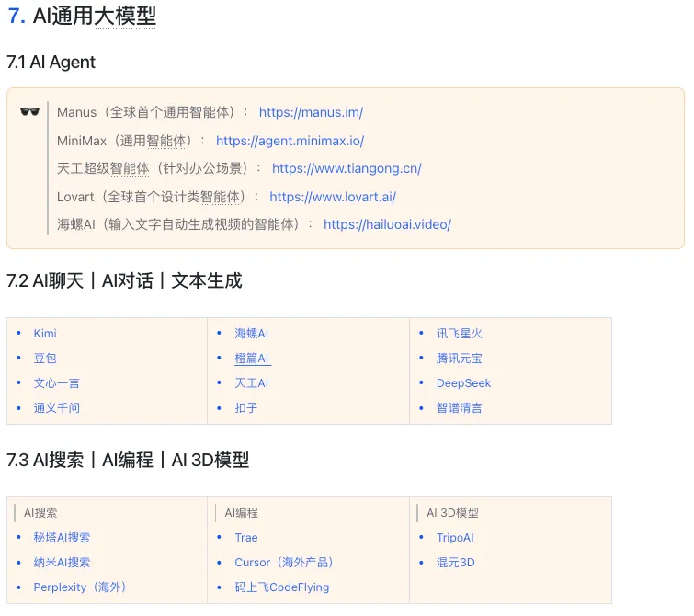This screenshot has height=616, width=694.
Task: Open the 文心一言 link
Action: [57, 383]
